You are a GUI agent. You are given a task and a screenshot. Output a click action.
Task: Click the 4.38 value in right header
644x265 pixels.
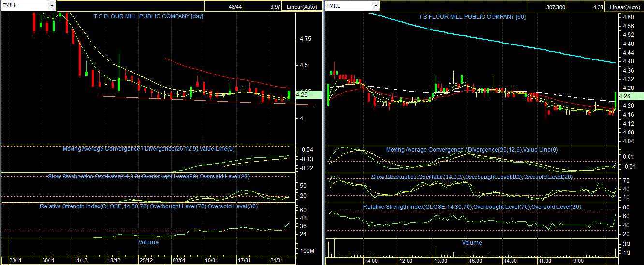coord(597,7)
